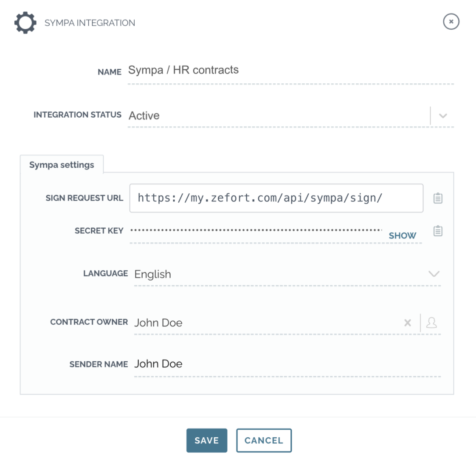Viewport: 476px width, 459px height.
Task: Switch to the Sympa settings tab
Action: click(62, 165)
